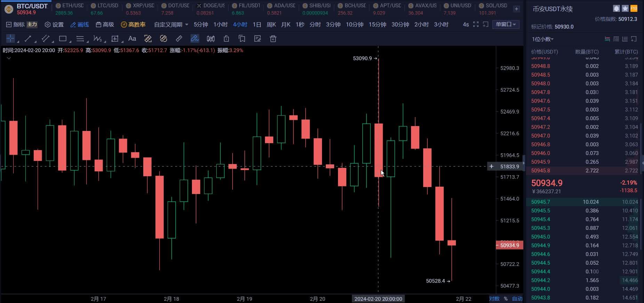
Task: Toggle the star favorite icon
Action: (x=625, y=8)
